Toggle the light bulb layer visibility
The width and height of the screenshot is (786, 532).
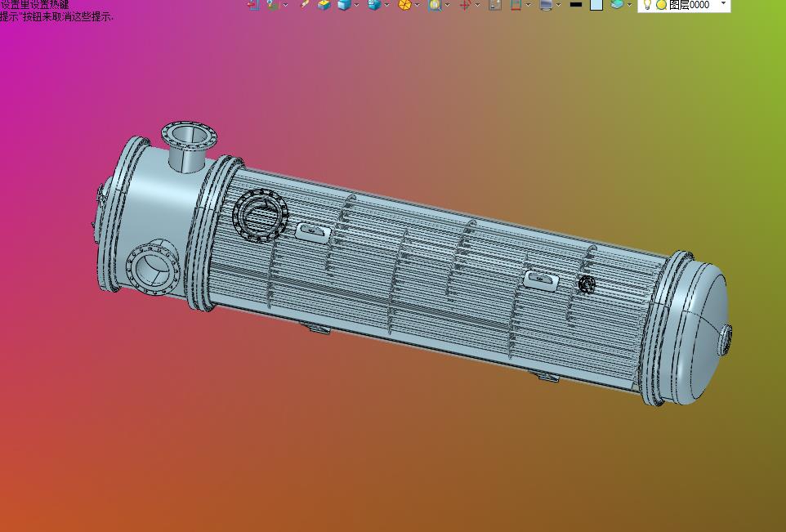click(x=647, y=5)
